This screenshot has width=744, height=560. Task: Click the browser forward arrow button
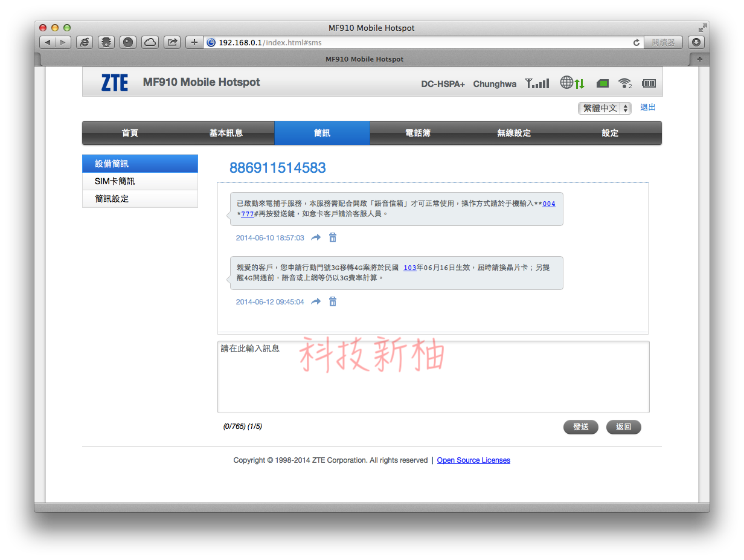(63, 42)
